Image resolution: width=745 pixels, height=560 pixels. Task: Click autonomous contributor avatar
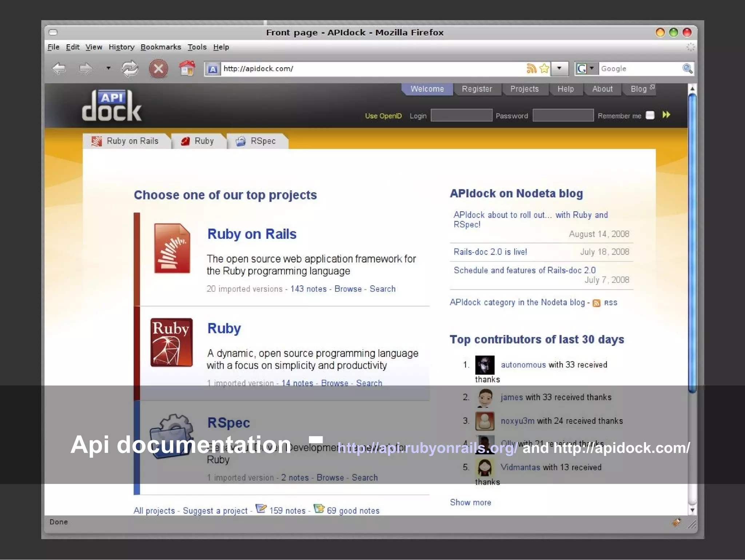[x=485, y=365]
